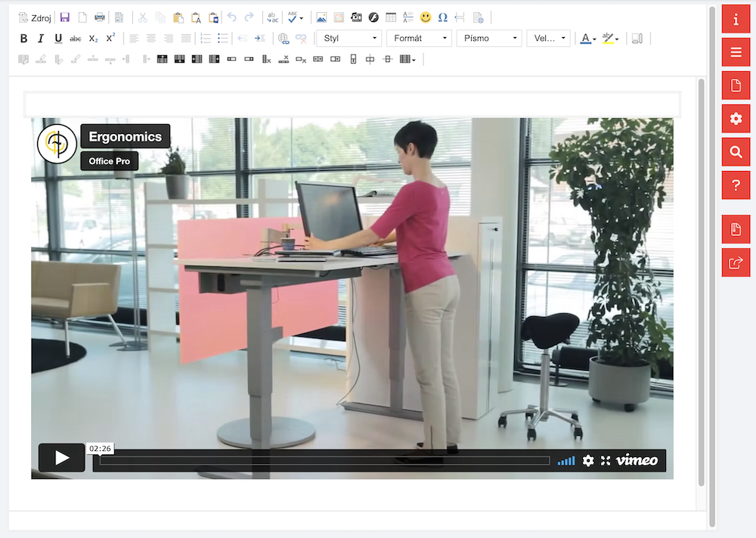Viewport: 756px width, 538px height.
Task: Insert Flash object
Action: [x=373, y=18]
